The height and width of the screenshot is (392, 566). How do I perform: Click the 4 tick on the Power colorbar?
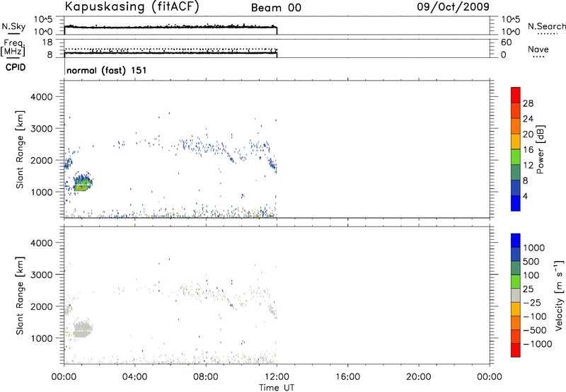pyautogui.click(x=525, y=197)
